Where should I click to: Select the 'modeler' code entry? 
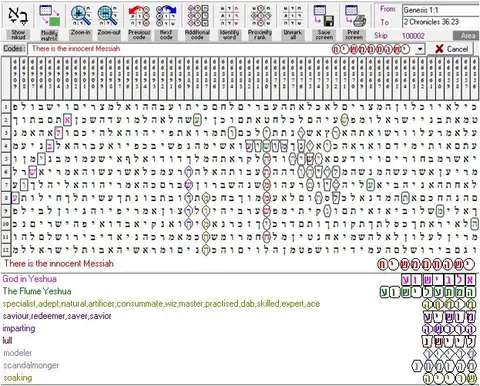18,353
